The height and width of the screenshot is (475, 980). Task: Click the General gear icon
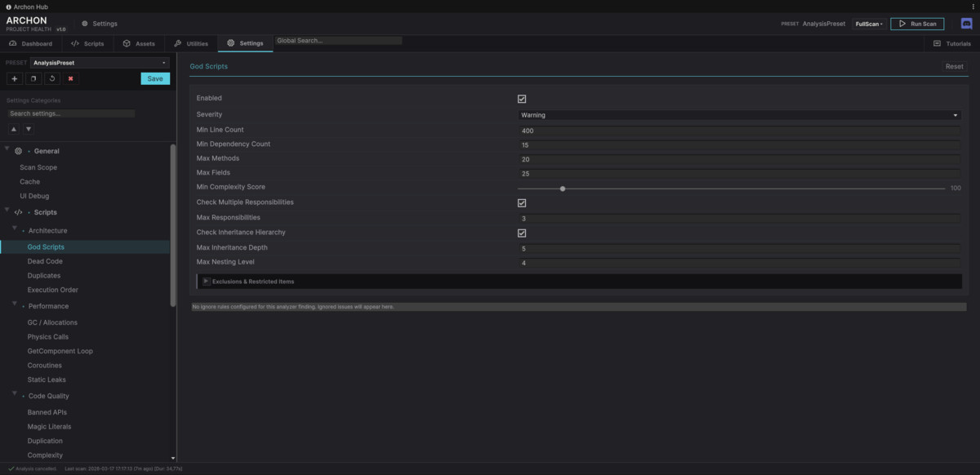(x=19, y=151)
